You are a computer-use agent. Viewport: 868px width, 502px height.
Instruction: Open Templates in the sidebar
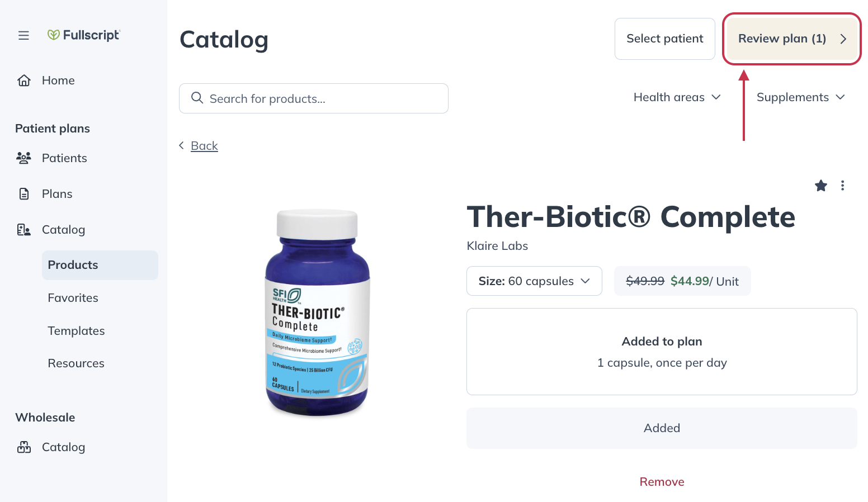77,331
